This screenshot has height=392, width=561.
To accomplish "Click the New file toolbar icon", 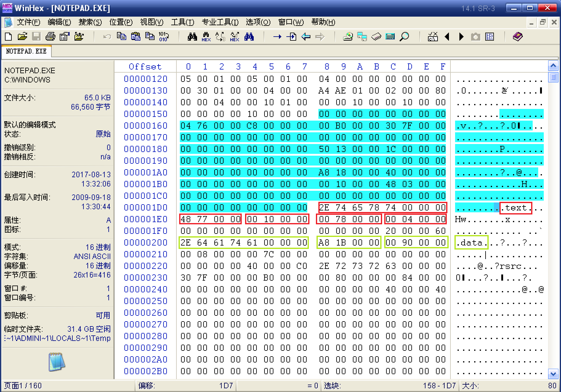I will tap(8, 37).
